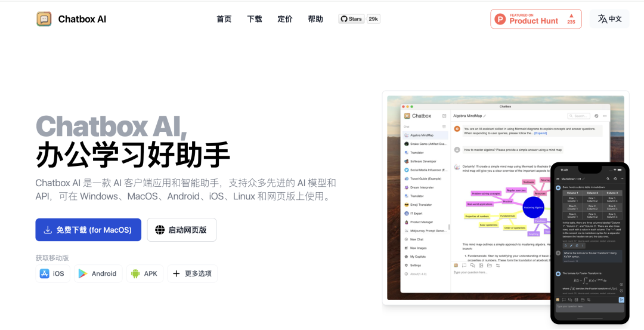Download the APK option

pos(145,274)
